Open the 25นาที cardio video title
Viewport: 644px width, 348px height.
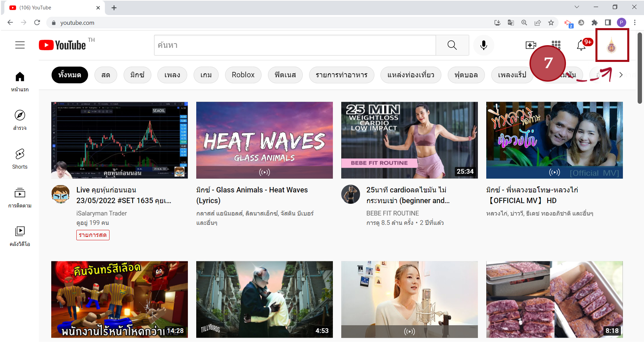[x=408, y=195]
